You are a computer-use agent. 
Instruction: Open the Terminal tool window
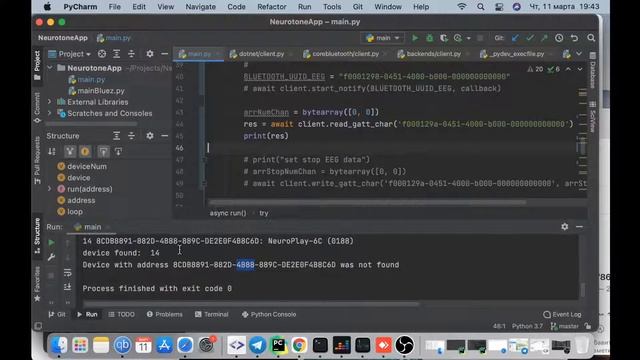pyautogui.click(x=211, y=314)
